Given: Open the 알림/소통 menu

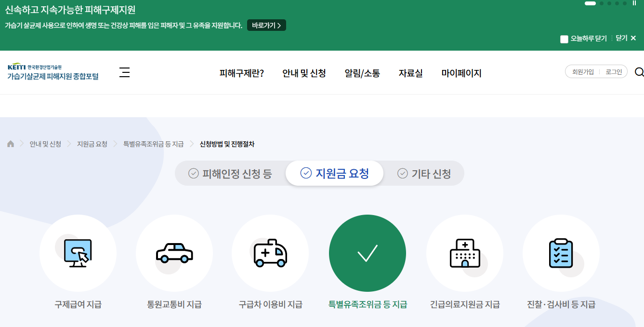Looking at the screenshot, I should tap(362, 73).
